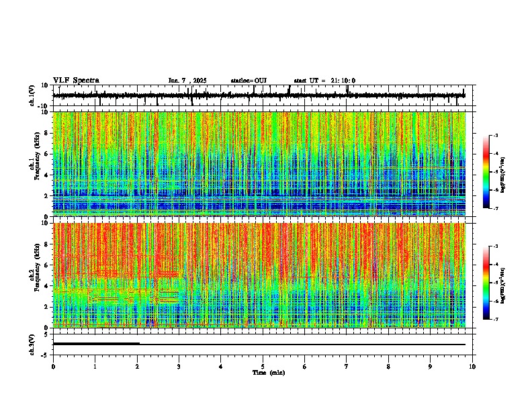Viewport: 532px width, 411px height.
Task: Click the "start UT = 21:10:0" label
Action: pos(324,81)
